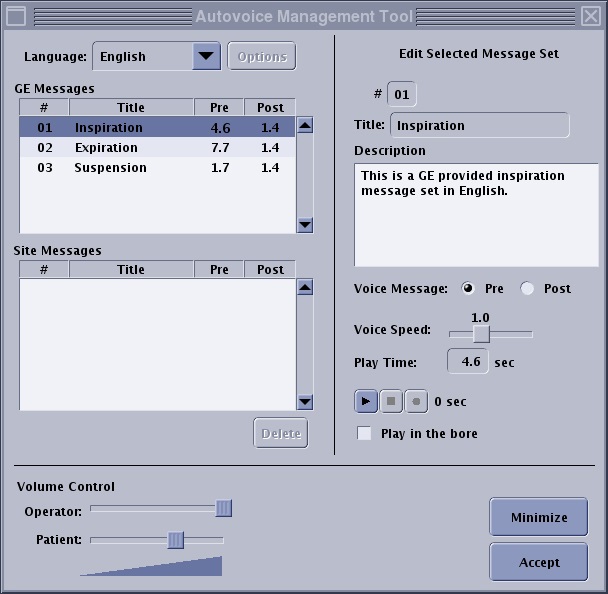This screenshot has height=594, width=608.
Task: Select the Post voice message option
Action: tap(527, 289)
